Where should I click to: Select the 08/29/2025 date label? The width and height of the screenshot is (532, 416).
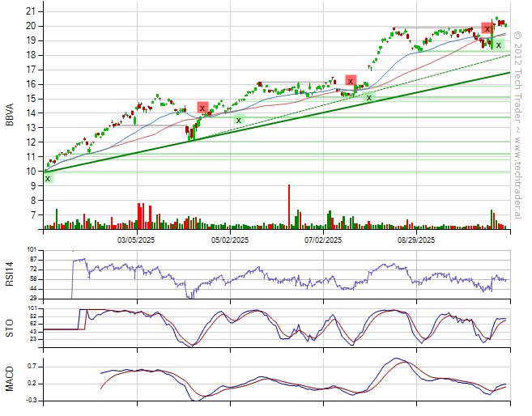[x=416, y=240]
